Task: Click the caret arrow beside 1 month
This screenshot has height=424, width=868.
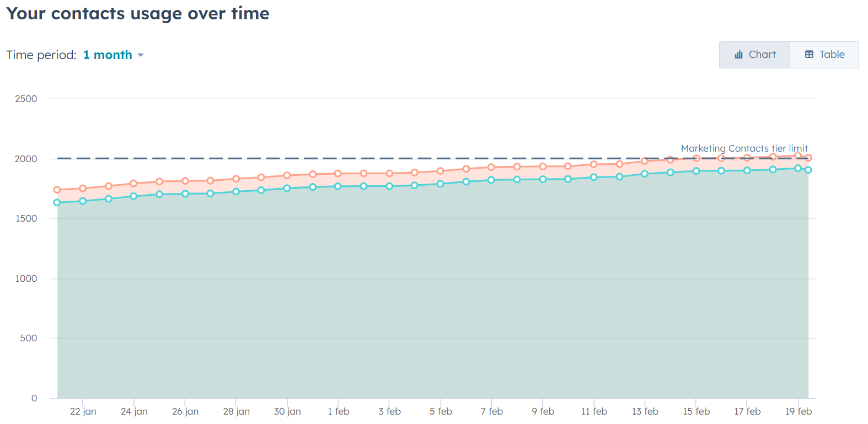Action: (x=141, y=55)
